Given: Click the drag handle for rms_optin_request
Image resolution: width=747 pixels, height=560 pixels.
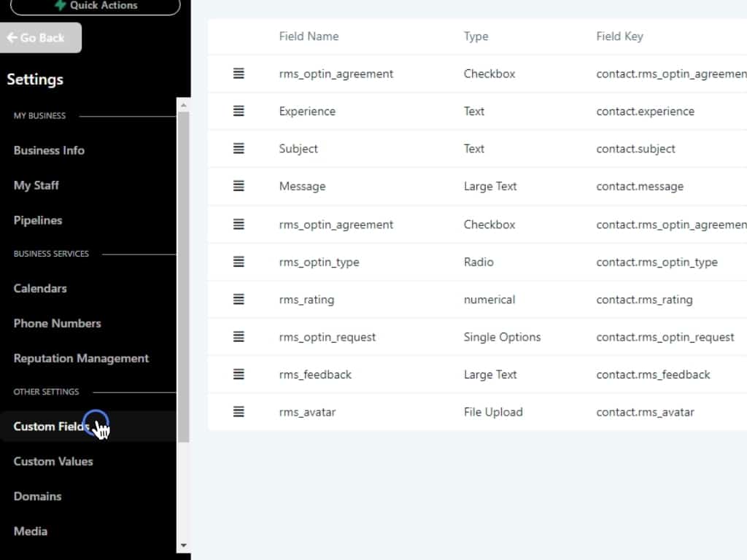Looking at the screenshot, I should [x=239, y=337].
